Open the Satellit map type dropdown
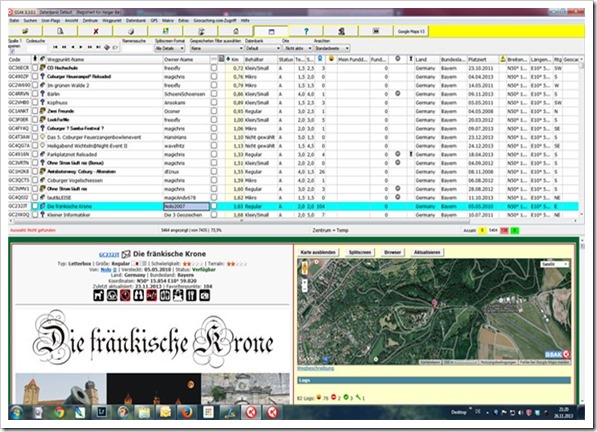The image size is (597, 432). point(554,264)
